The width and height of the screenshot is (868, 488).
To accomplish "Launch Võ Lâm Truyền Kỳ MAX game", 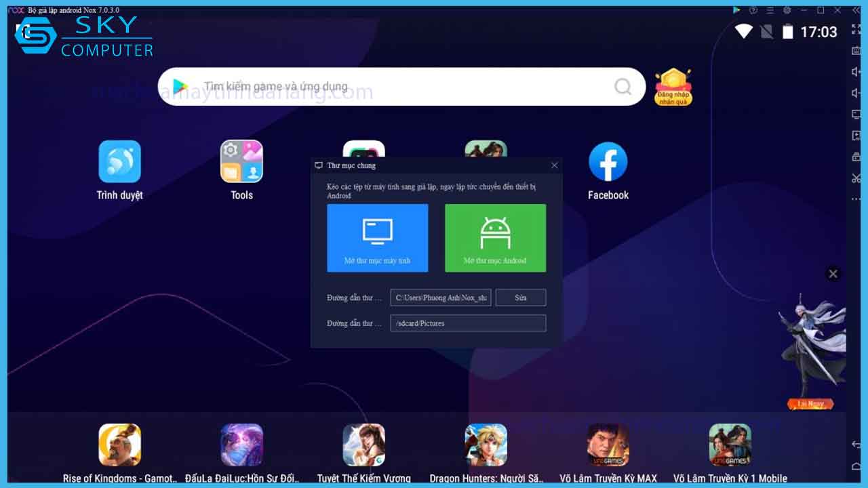I will click(608, 445).
